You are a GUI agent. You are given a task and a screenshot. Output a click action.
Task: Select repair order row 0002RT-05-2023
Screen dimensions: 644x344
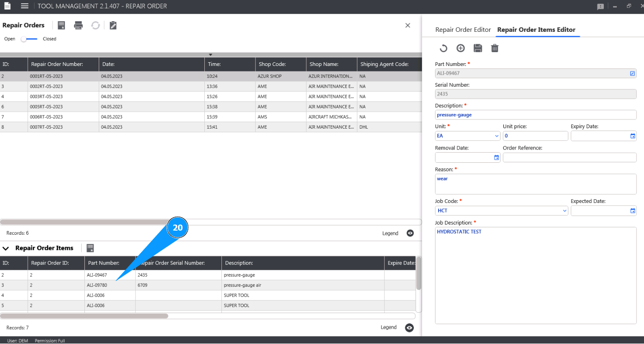tap(46, 87)
